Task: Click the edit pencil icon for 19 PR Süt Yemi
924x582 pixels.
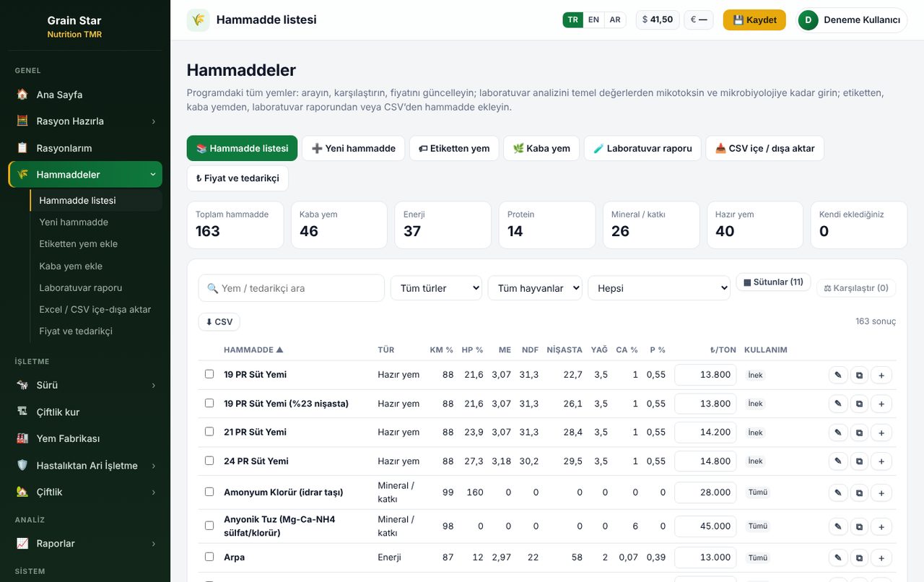Action: tap(838, 375)
